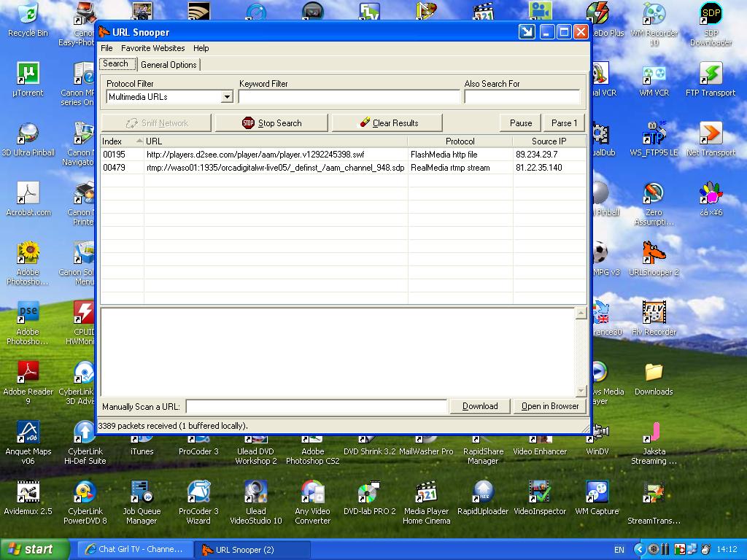
Task: Click the FTP Transport desktop shortcut
Action: tap(711, 79)
